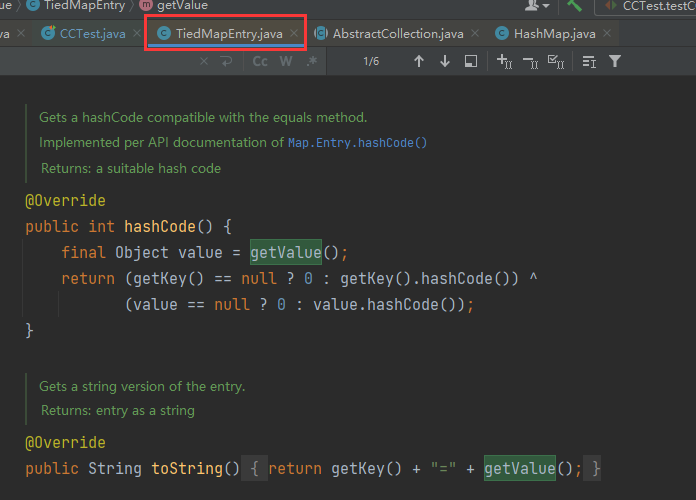Screen dimensions: 696x500
Task: Click the new line icon in search
Action: point(226,61)
